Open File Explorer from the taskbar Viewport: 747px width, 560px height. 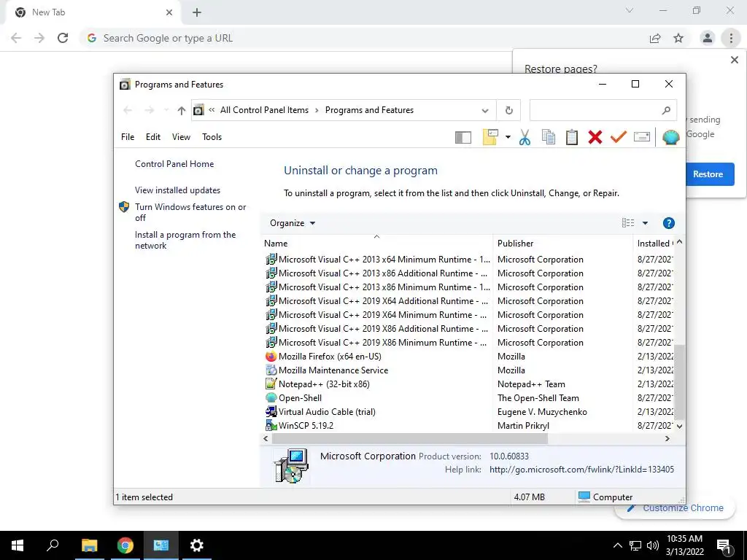89,545
